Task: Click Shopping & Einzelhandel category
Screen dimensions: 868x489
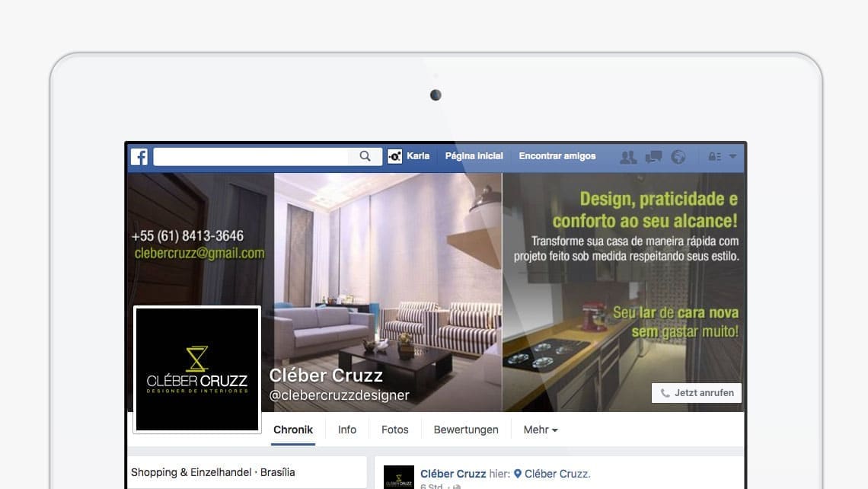Action: tap(191, 472)
